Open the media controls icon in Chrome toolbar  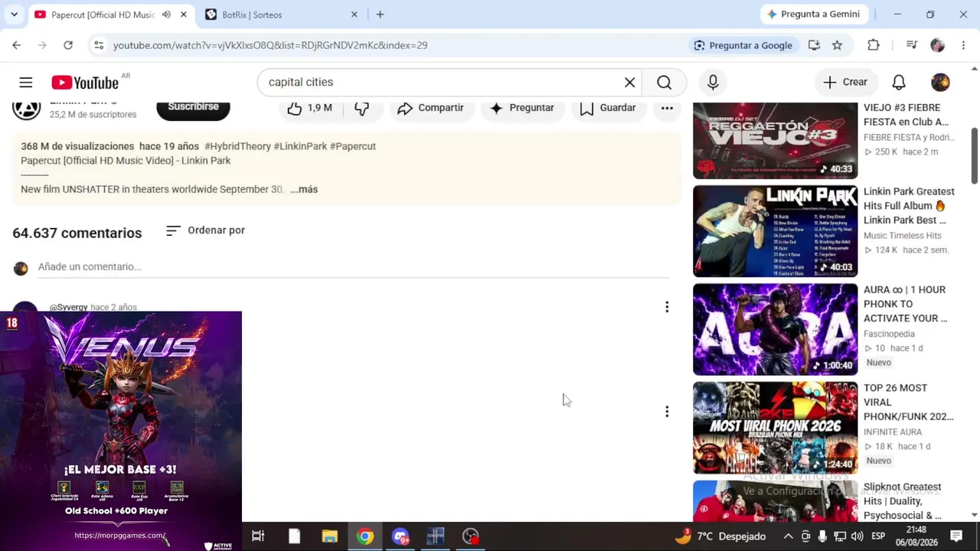tap(911, 45)
